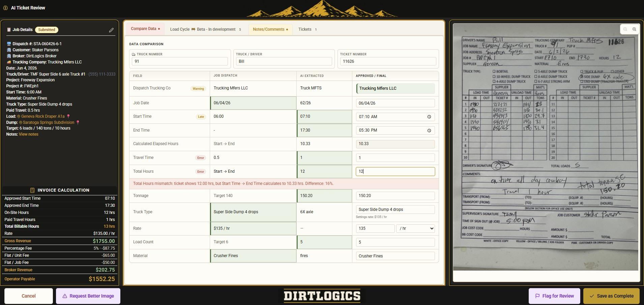
Task: Click the Warning badge on Dispatch Trucking Co
Action: (x=198, y=89)
